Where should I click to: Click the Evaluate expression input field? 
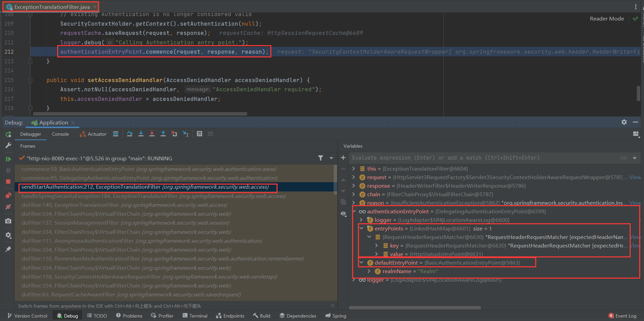[484, 158]
